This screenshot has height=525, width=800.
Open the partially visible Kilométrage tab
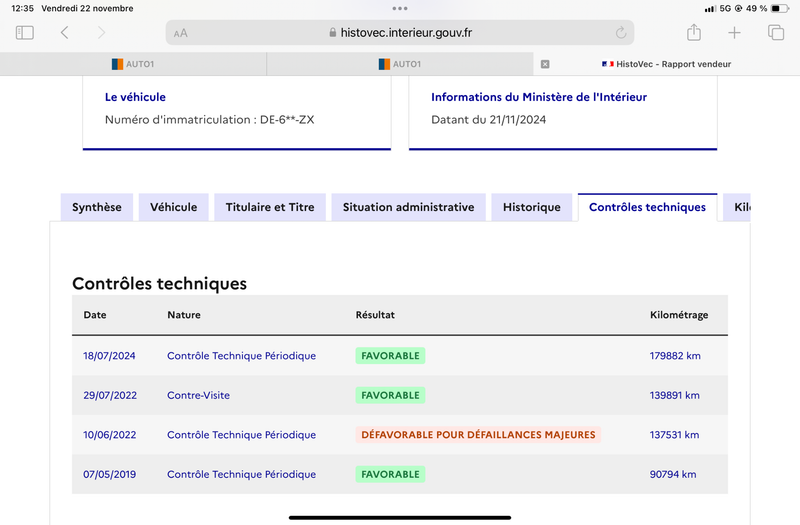click(737, 207)
